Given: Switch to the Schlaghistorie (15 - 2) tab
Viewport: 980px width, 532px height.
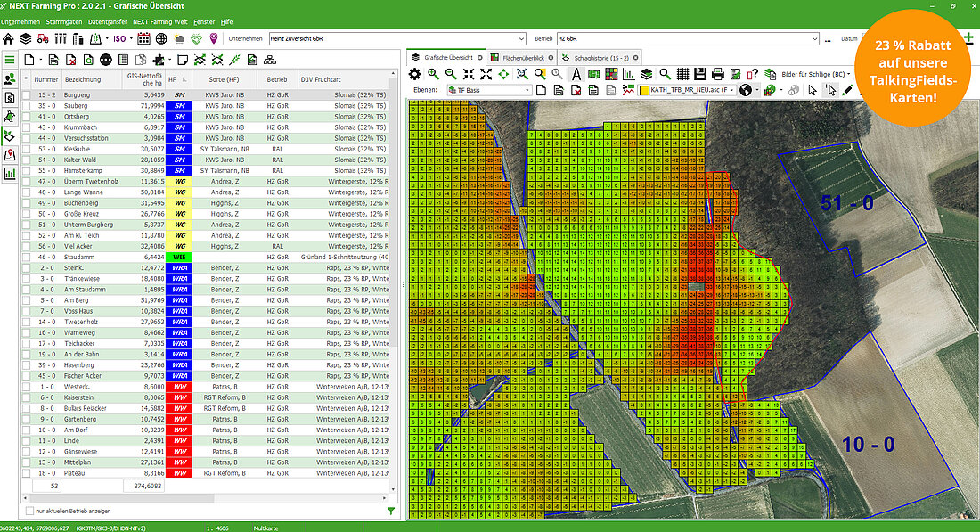Looking at the screenshot, I should pyautogui.click(x=600, y=58).
